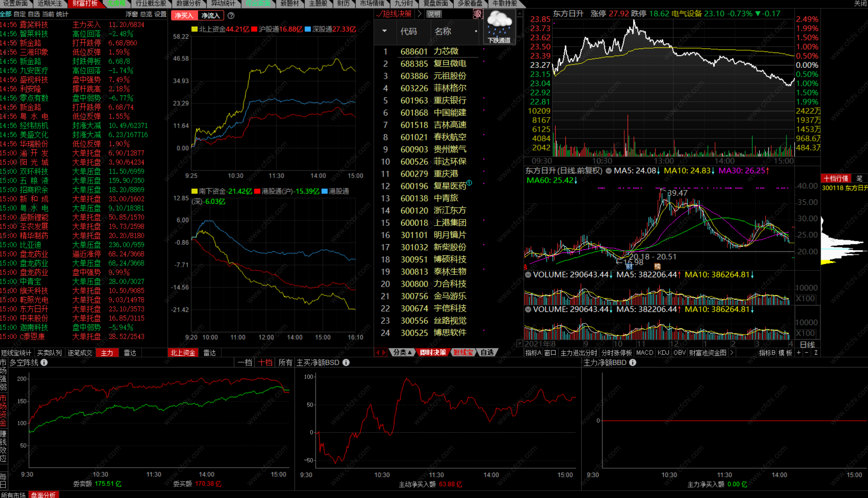The height and width of the screenshot is (498, 868).
Task: Open the 市场情绪 top tab
Action: point(372,3)
